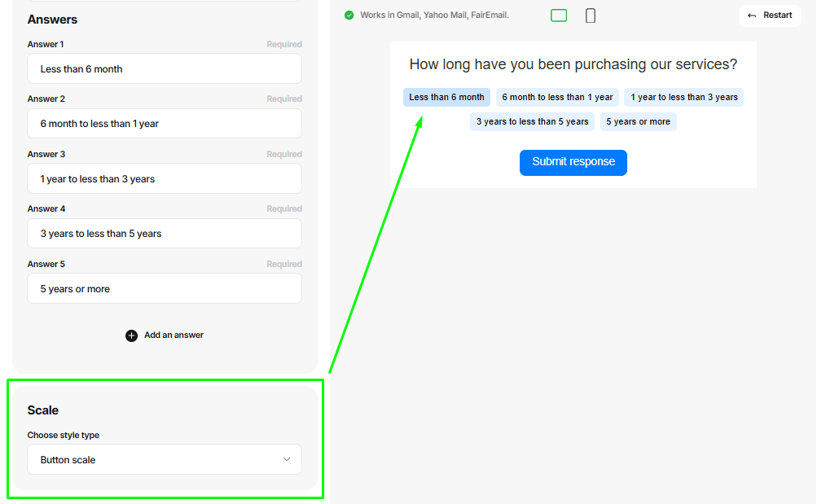Click into the Answer 3 field

164,179
